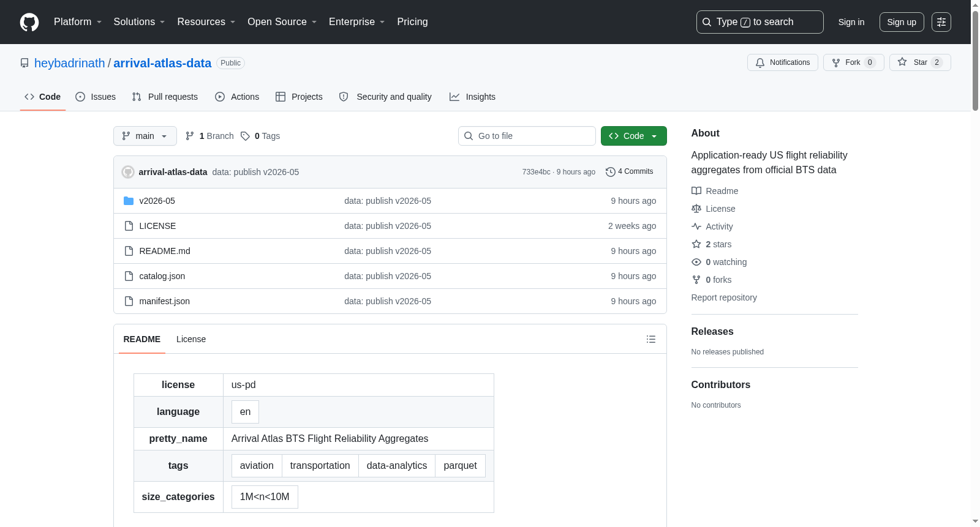
Task: Open the GitHub homepage logo
Action: click(x=29, y=22)
